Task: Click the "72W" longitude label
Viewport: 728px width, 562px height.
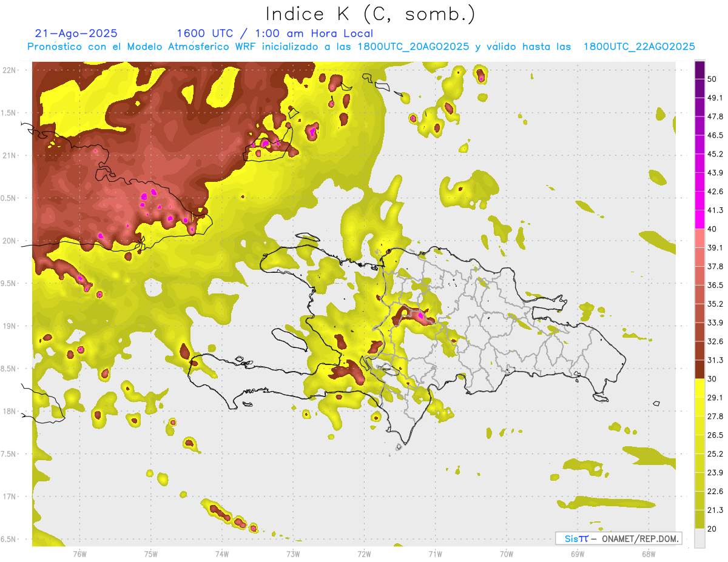Action: coord(364,553)
